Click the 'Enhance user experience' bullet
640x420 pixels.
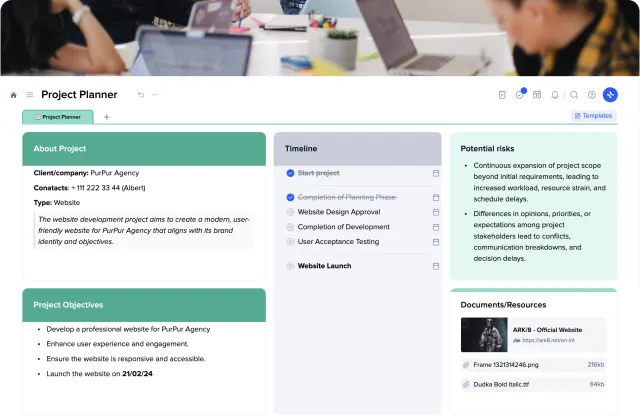(118, 344)
